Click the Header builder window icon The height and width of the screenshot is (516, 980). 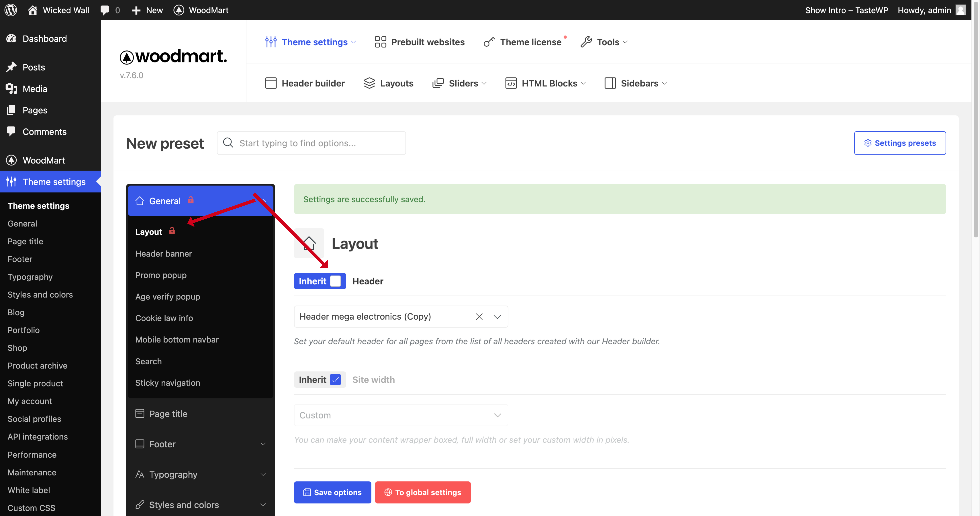pos(271,83)
